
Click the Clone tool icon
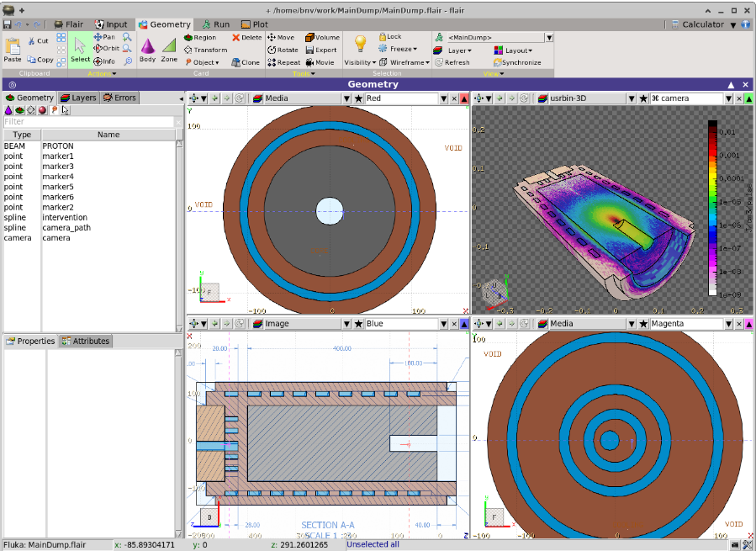click(235, 62)
